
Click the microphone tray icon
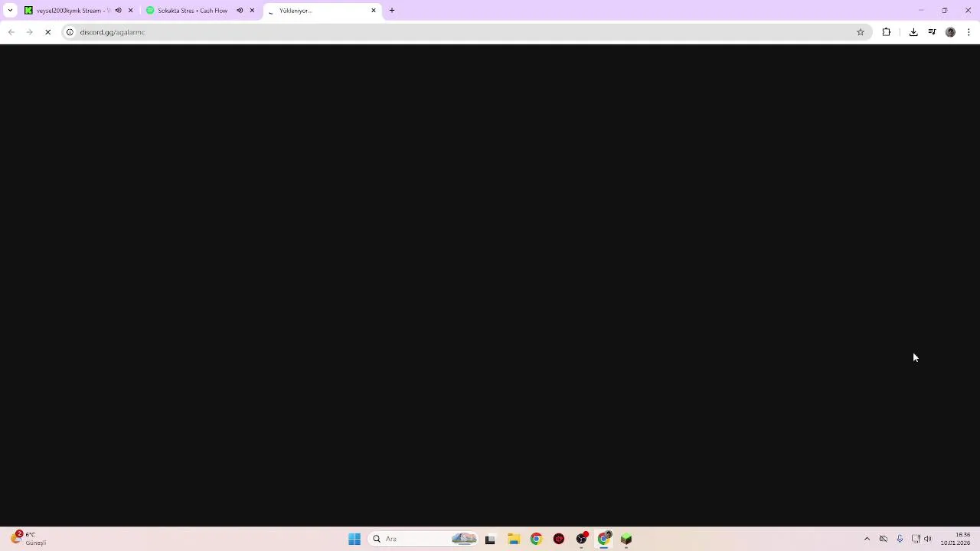pyautogui.click(x=900, y=539)
